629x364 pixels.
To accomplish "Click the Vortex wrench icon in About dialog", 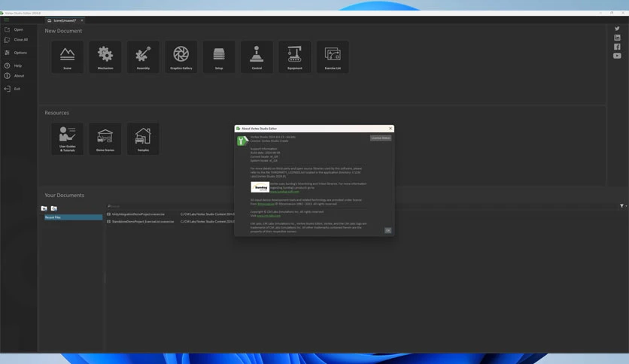I will [242, 141].
